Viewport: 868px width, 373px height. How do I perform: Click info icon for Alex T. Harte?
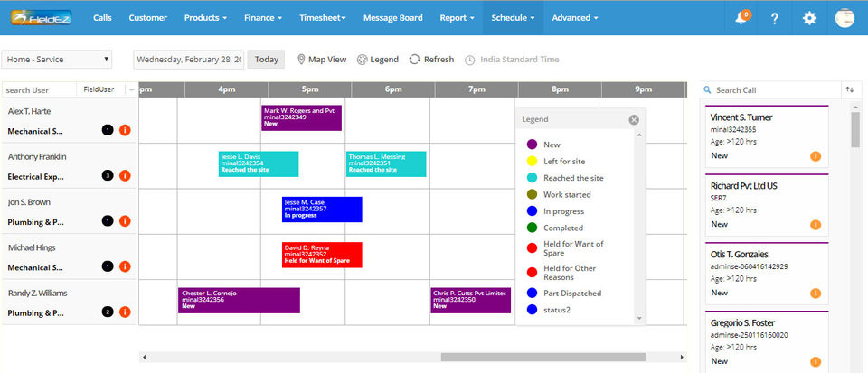coord(125,130)
